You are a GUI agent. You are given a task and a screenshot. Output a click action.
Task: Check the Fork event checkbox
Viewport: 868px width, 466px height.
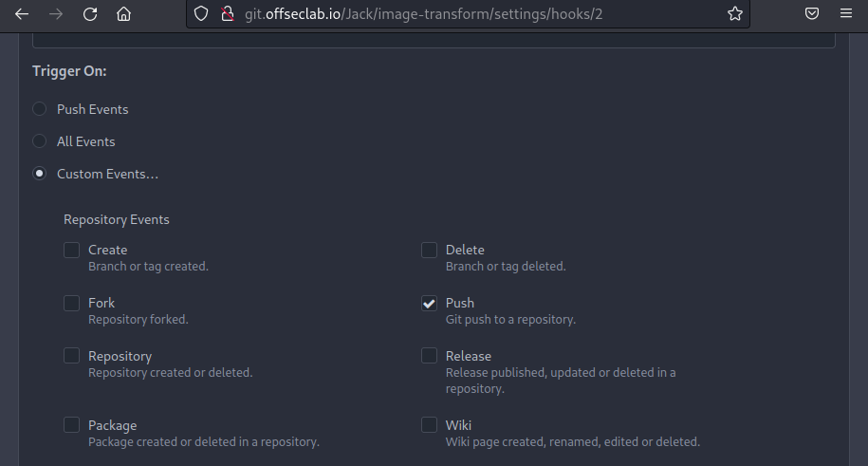(x=71, y=304)
